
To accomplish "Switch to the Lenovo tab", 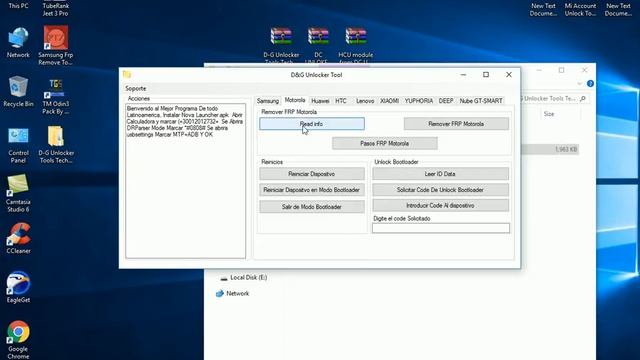I will pos(365,101).
